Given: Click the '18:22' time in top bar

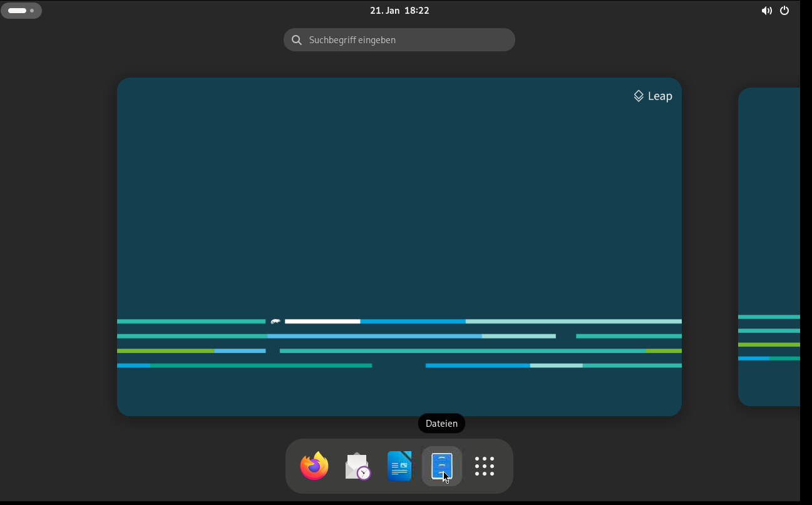Looking at the screenshot, I should coord(416,11).
